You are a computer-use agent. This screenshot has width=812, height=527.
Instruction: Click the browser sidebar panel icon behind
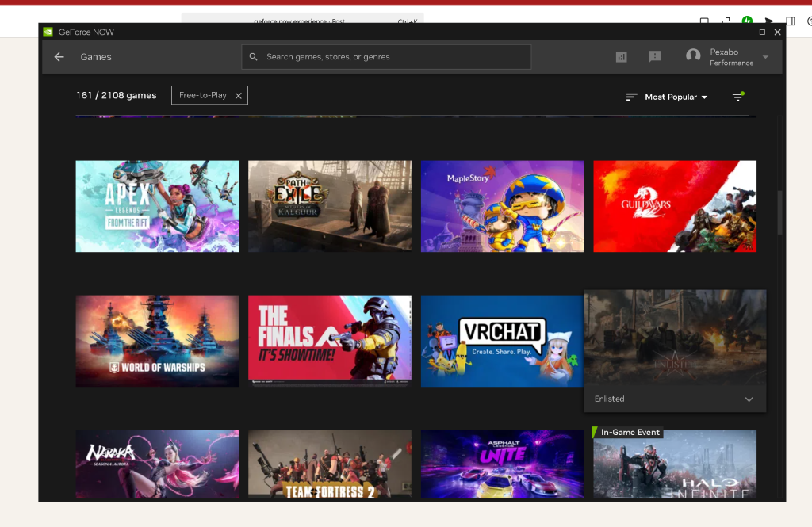click(791, 21)
